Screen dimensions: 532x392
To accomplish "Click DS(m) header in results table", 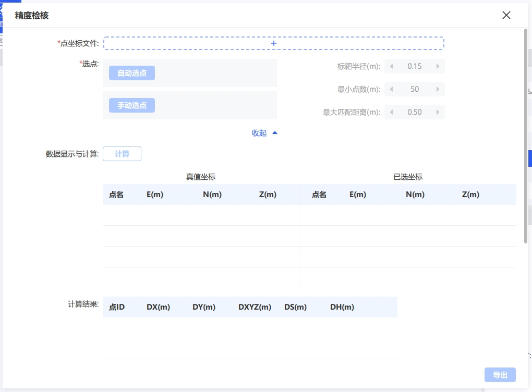I will (296, 307).
